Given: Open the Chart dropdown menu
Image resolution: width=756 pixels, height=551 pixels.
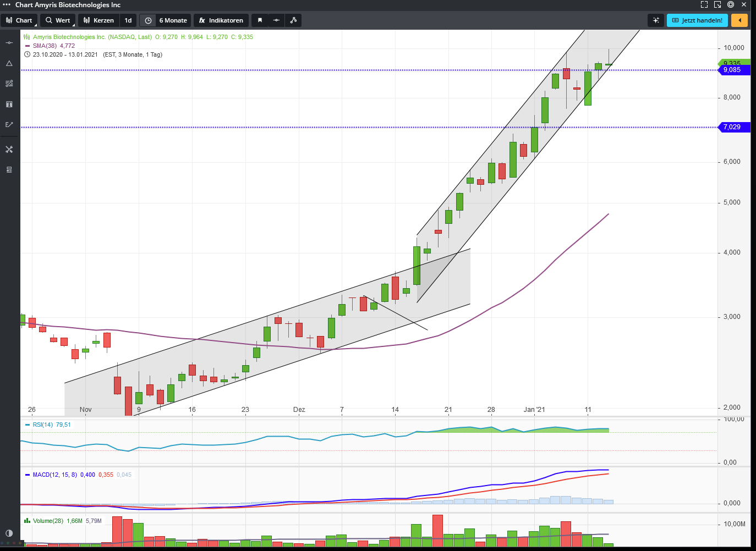Looking at the screenshot, I should 19,20.
